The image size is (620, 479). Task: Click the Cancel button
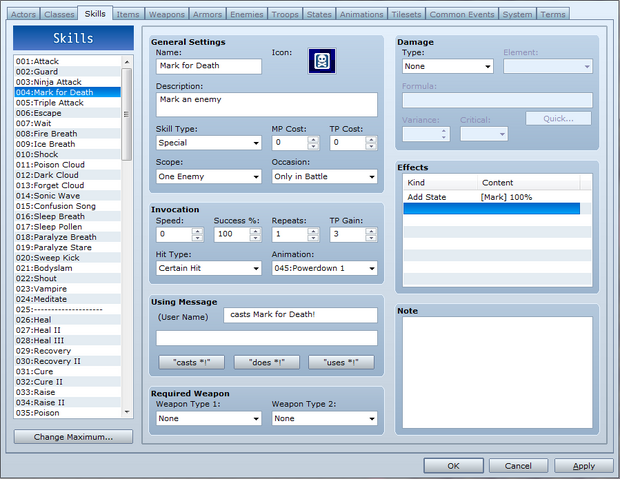[518, 466]
